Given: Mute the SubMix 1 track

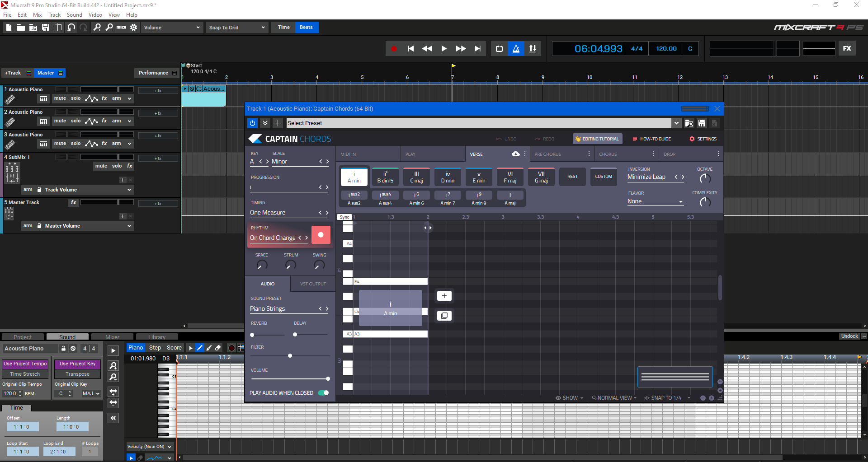Looking at the screenshot, I should click(x=101, y=166).
